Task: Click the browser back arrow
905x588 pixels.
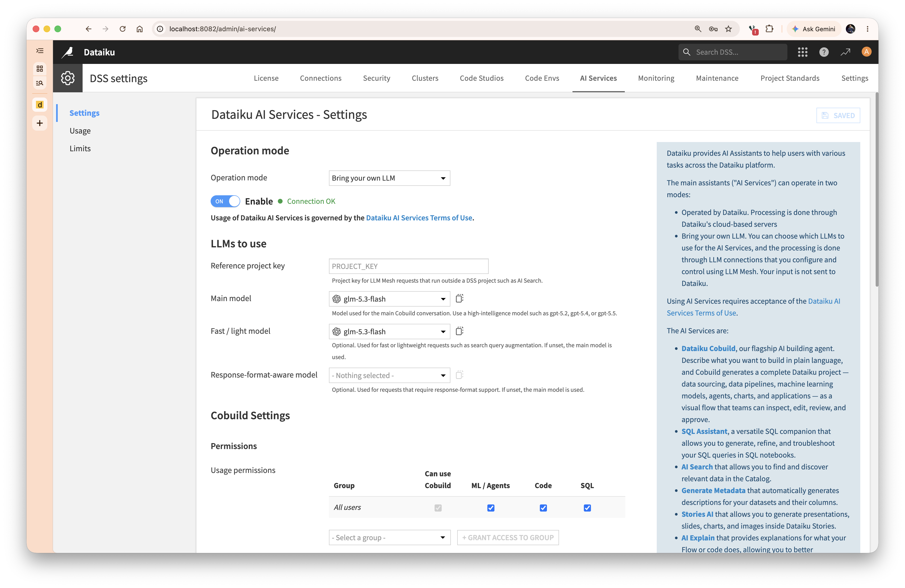Action: click(88, 29)
